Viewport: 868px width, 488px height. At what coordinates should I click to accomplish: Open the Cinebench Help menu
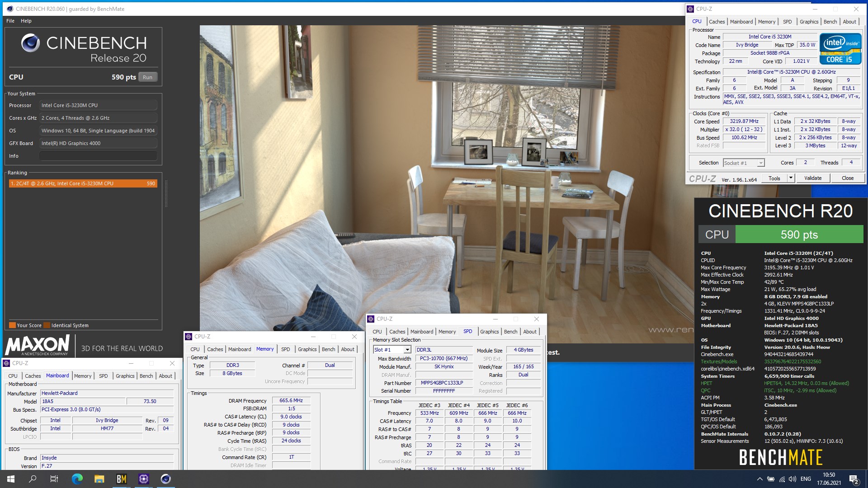(26, 21)
